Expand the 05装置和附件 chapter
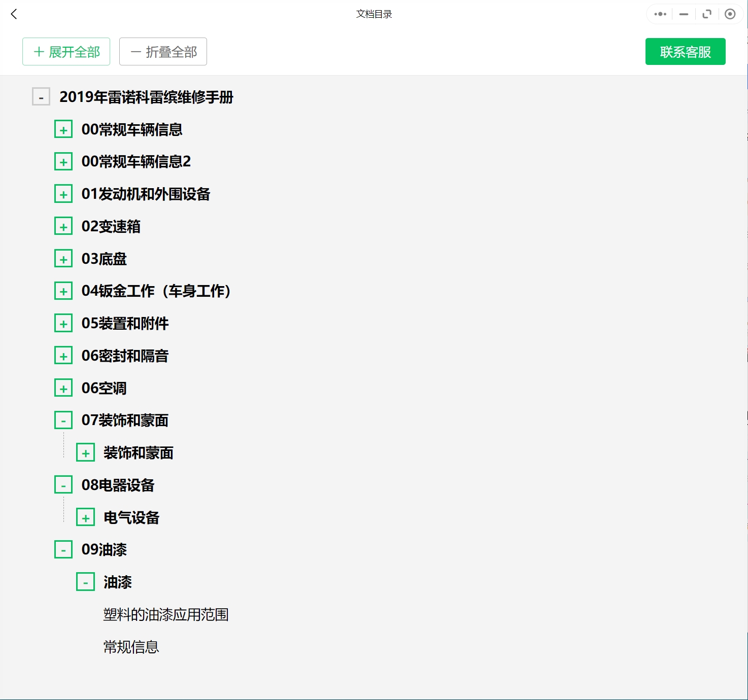The image size is (748, 700). tap(63, 323)
